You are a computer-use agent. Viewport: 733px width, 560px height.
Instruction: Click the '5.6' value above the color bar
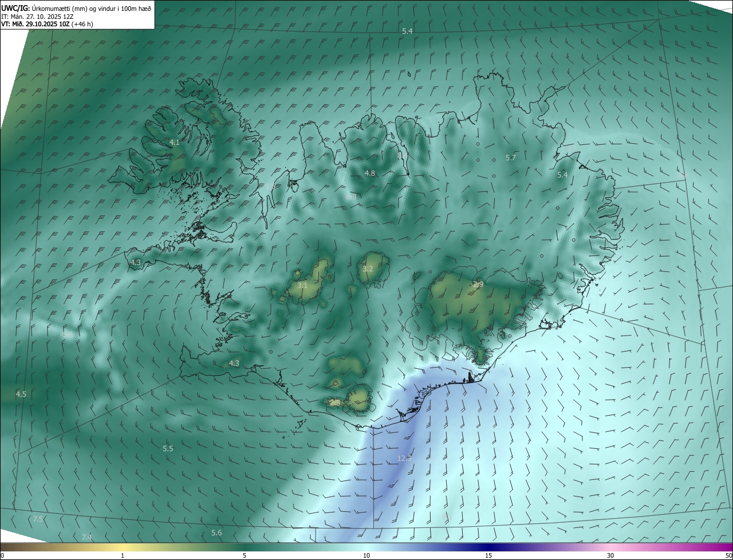click(x=216, y=533)
